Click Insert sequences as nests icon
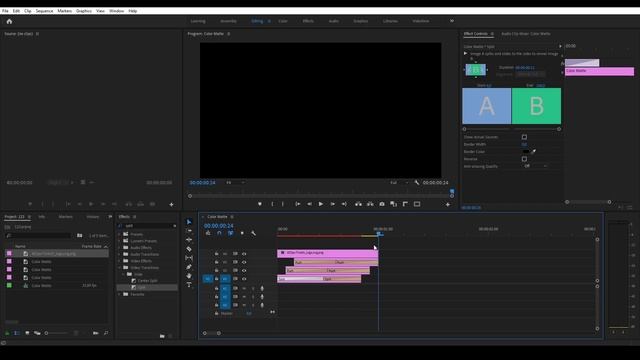This screenshot has width=640, height=360. tap(208, 233)
